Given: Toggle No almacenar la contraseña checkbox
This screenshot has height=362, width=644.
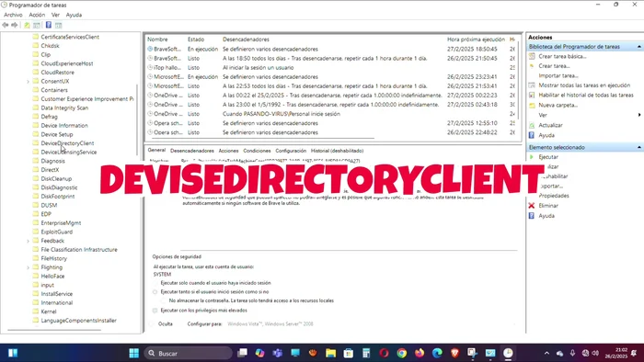Looking at the screenshot, I should [164, 300].
